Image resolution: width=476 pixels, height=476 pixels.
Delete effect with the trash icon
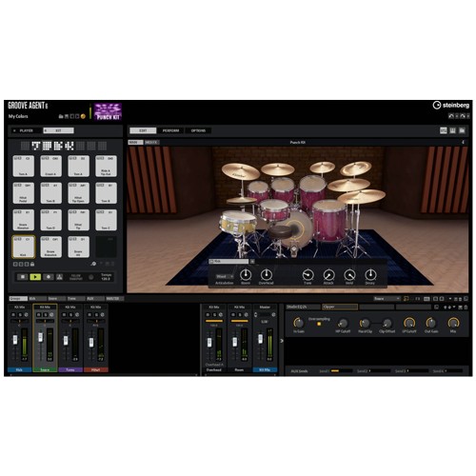click(466, 307)
